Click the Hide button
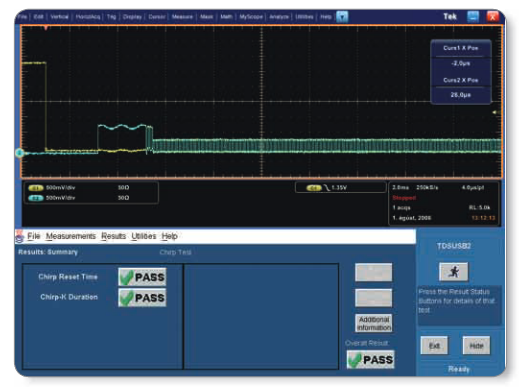 pos(476,346)
